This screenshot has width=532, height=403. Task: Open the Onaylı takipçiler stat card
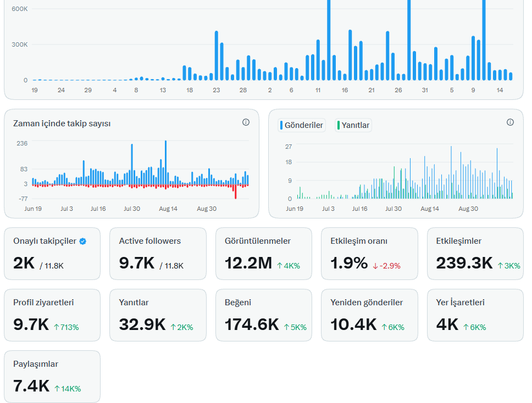pos(52,254)
